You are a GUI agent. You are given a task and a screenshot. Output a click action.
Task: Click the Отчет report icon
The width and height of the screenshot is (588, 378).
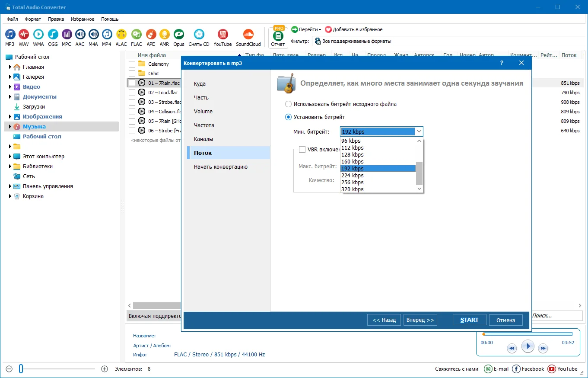click(278, 36)
